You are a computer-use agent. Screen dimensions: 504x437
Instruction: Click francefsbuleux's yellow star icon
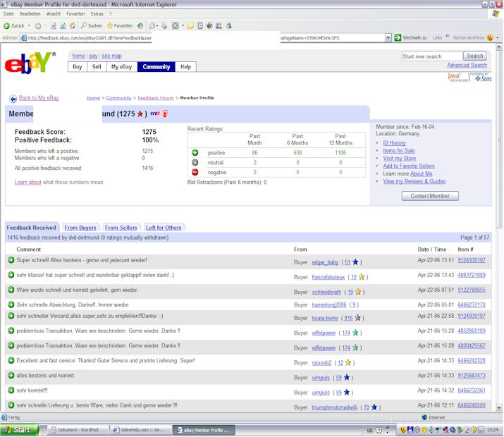(x=362, y=277)
